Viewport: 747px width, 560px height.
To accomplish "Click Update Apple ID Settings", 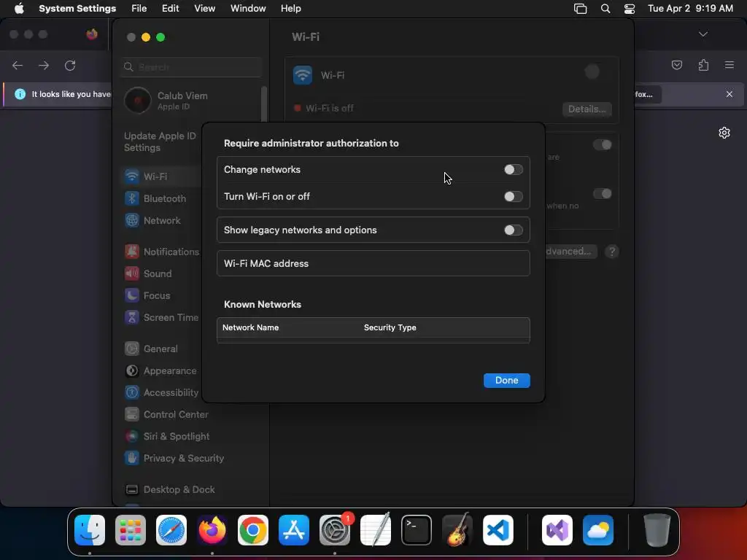I will click(x=160, y=141).
